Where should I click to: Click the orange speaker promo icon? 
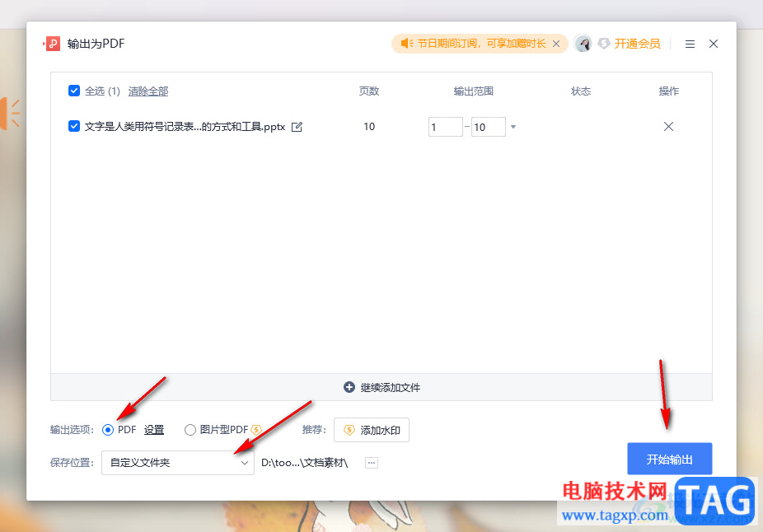click(x=407, y=44)
